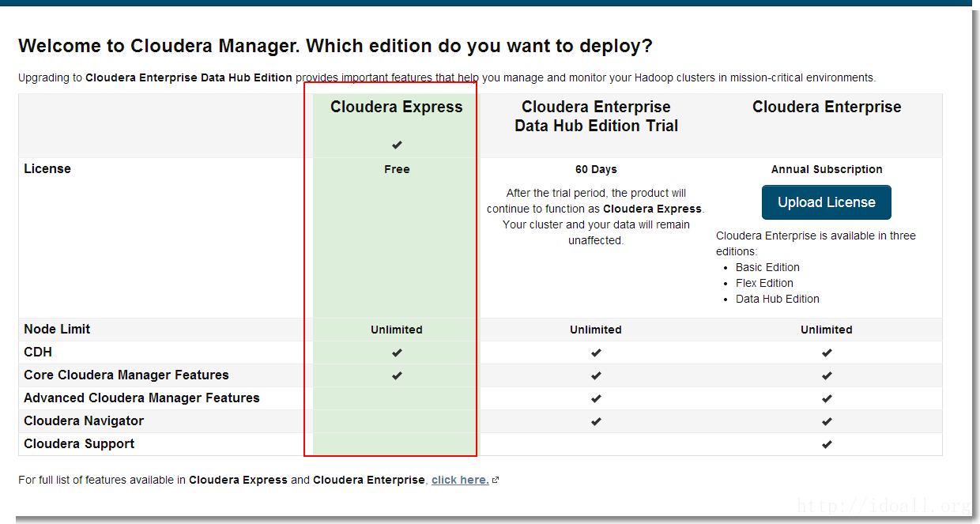980x524 pixels.
Task: Click the 'Flex Edition' bullet item
Action: click(x=764, y=283)
